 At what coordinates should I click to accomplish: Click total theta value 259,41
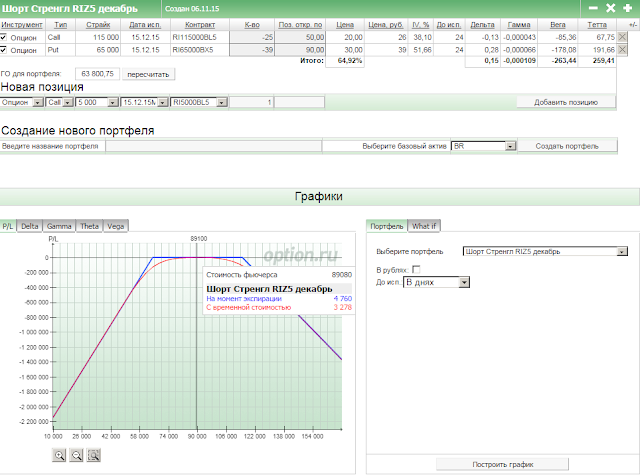click(x=604, y=60)
